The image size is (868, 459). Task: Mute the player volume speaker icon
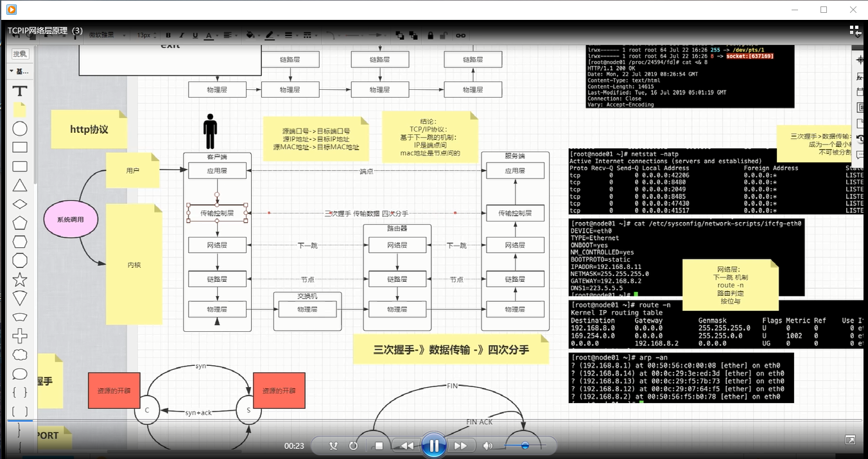[x=488, y=446]
